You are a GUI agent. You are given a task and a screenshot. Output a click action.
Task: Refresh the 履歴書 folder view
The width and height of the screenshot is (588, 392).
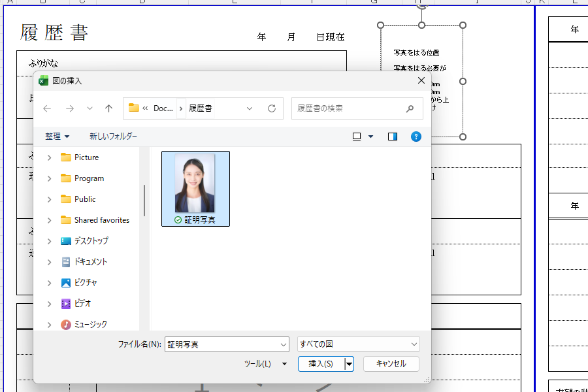click(272, 108)
